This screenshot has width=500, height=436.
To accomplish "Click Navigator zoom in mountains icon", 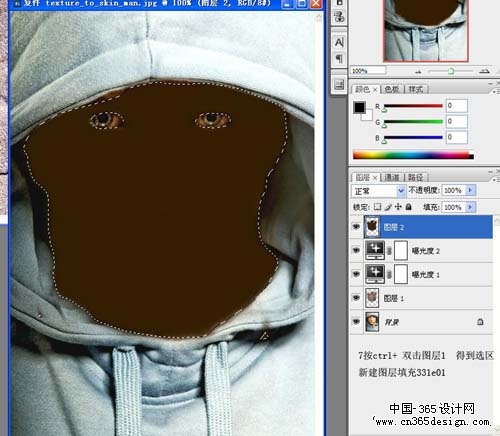I will [484, 71].
